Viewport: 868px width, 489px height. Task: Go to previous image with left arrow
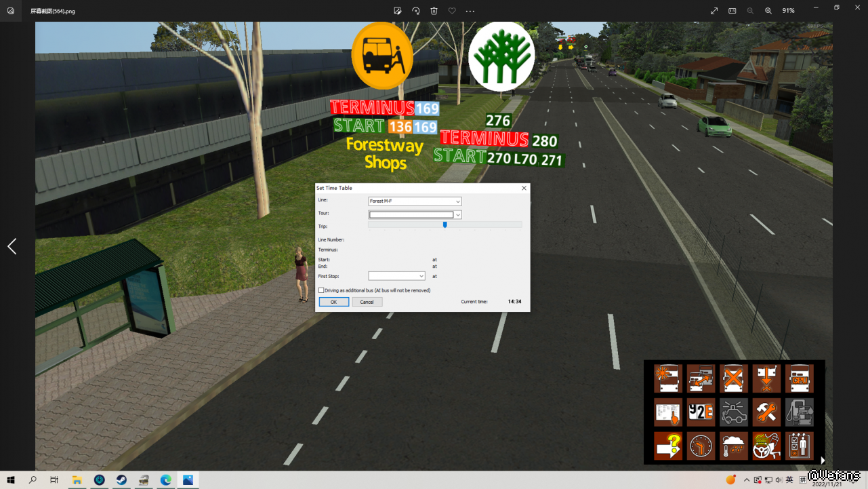click(x=12, y=246)
